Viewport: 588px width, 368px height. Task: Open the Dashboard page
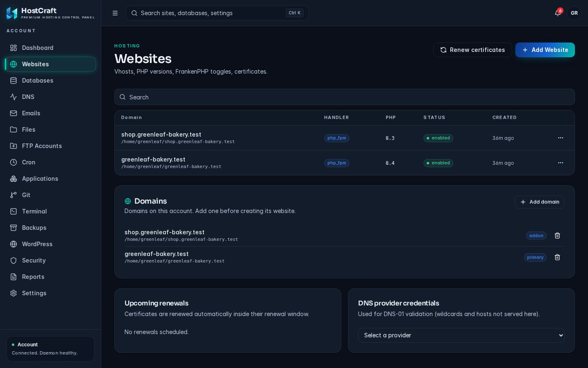coord(51,48)
